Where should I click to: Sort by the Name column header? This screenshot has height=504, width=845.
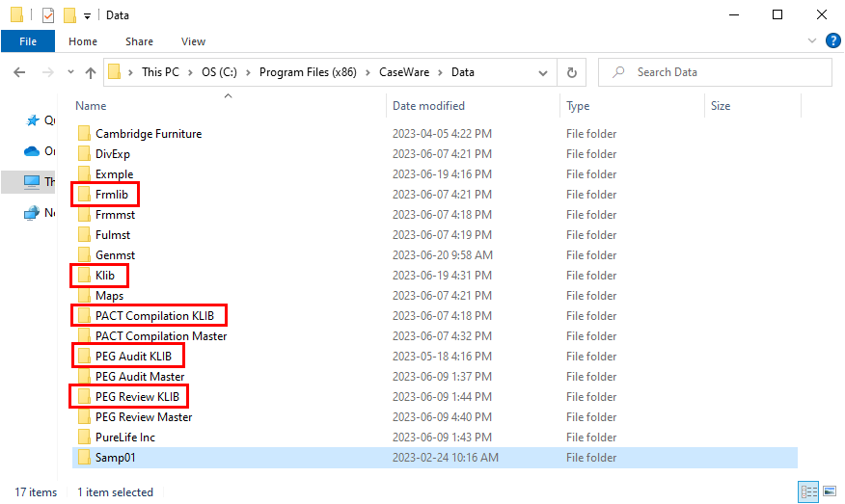tap(91, 106)
